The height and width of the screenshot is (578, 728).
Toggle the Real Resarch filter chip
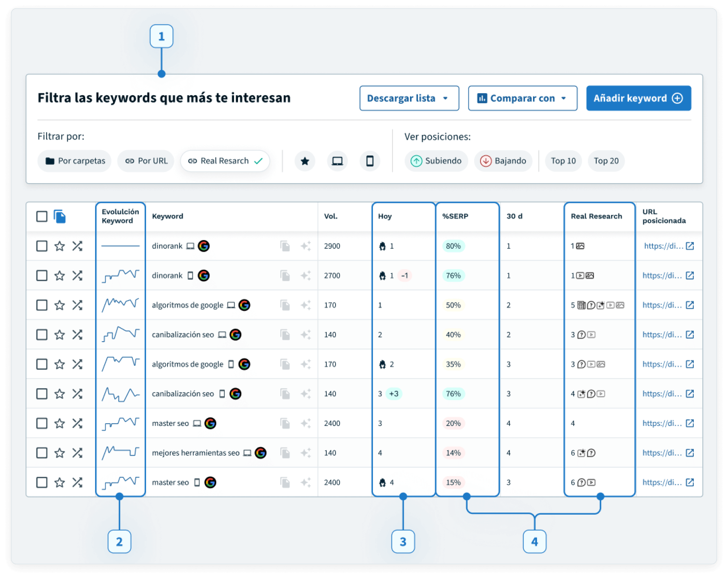tap(225, 161)
